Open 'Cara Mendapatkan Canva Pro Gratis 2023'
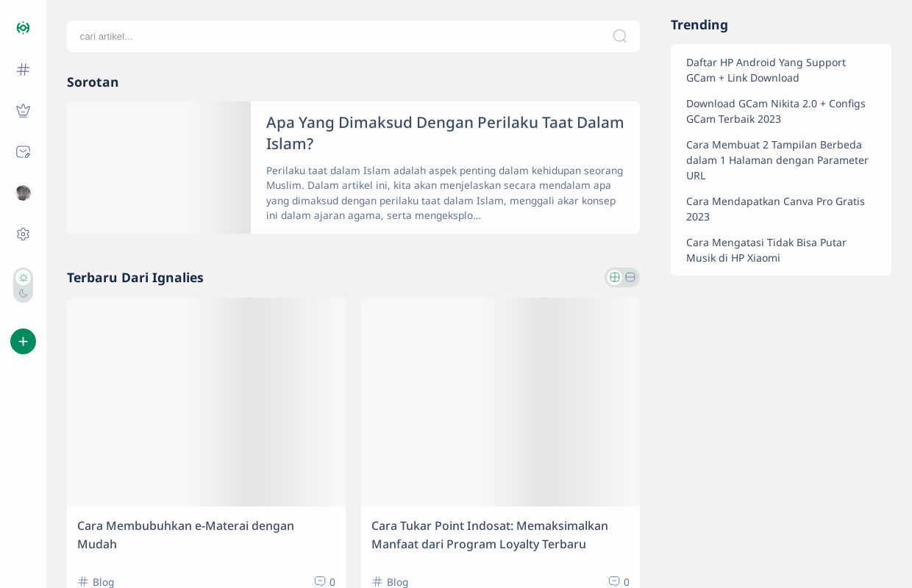 tap(775, 209)
